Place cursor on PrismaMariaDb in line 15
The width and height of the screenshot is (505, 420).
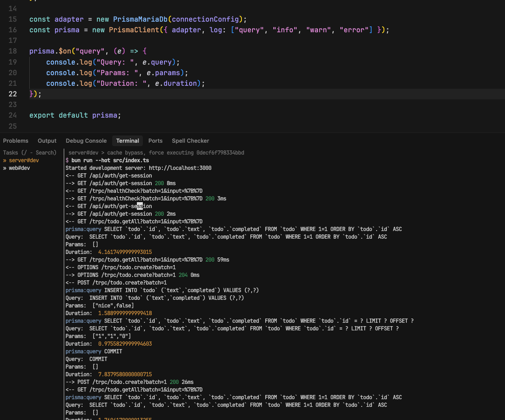click(141, 19)
